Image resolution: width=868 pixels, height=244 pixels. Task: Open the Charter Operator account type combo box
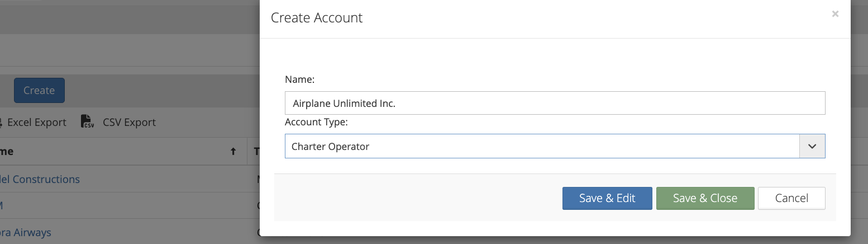click(542, 147)
